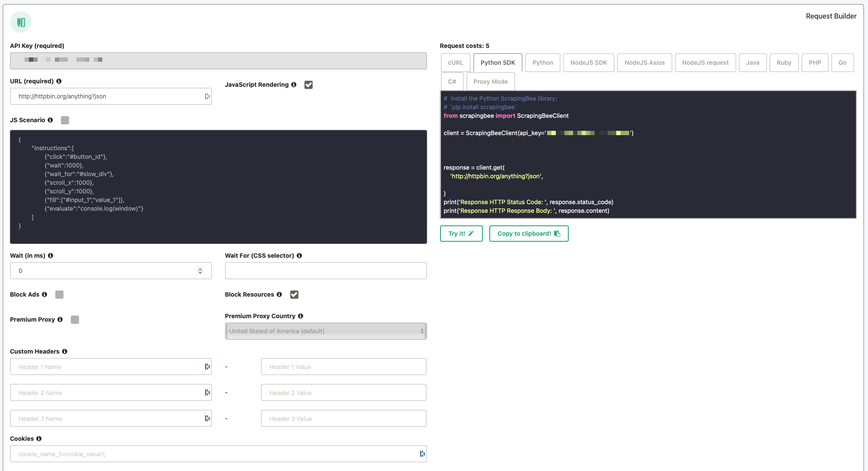Open the C# tab
The height and width of the screenshot is (471, 868).
pos(452,82)
